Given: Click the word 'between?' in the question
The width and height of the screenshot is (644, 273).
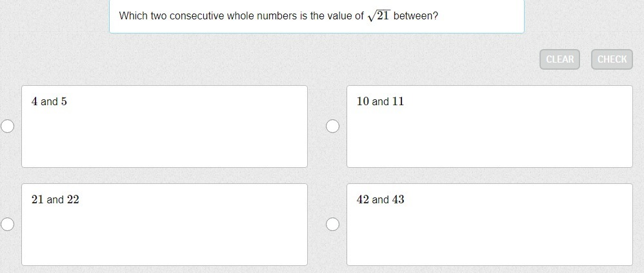Looking at the screenshot, I should tap(416, 15).
